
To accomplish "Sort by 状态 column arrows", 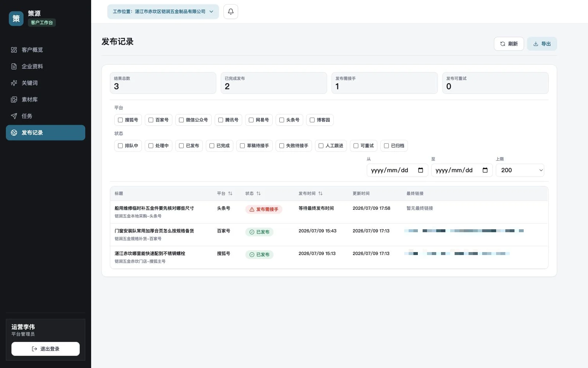I will [258, 193].
